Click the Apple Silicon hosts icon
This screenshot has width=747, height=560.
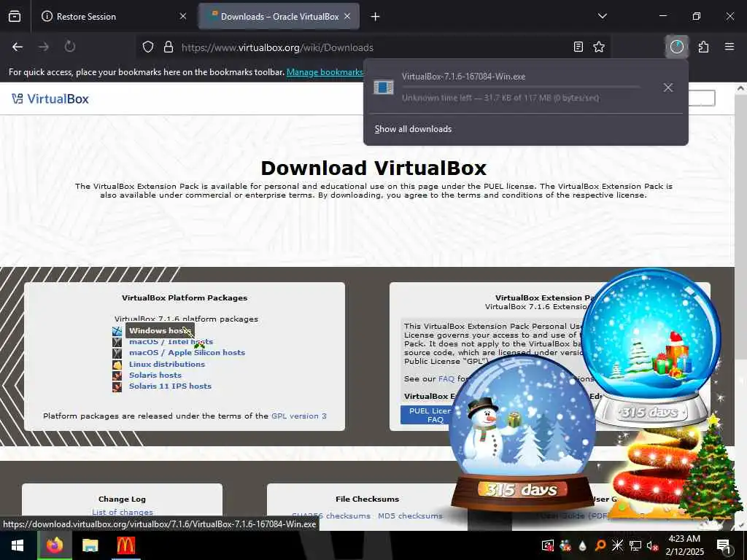pos(117,354)
